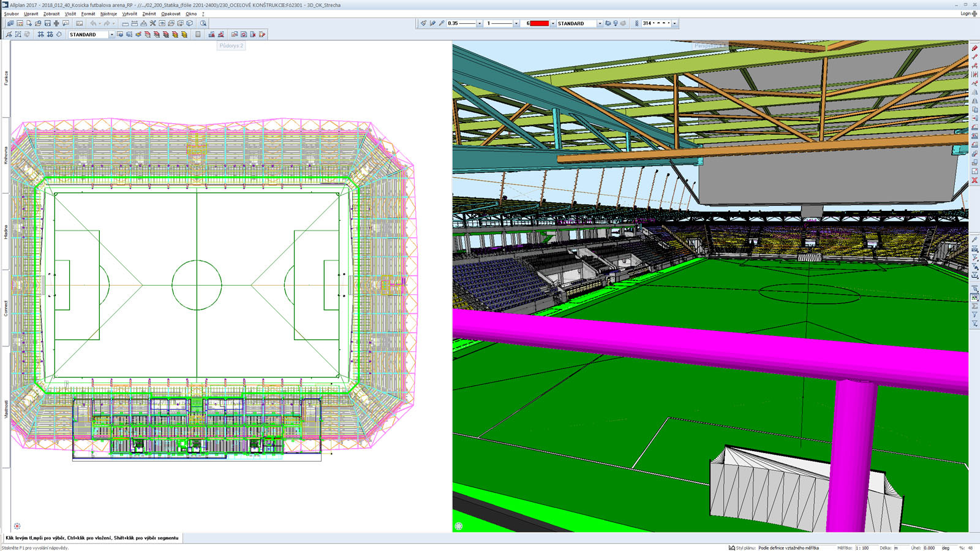The width and height of the screenshot is (980, 551).
Task: Click the Login link at top right
Action: coord(966,13)
